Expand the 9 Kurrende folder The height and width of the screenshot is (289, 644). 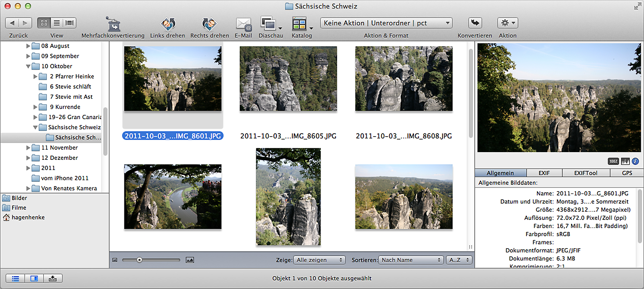tap(35, 107)
